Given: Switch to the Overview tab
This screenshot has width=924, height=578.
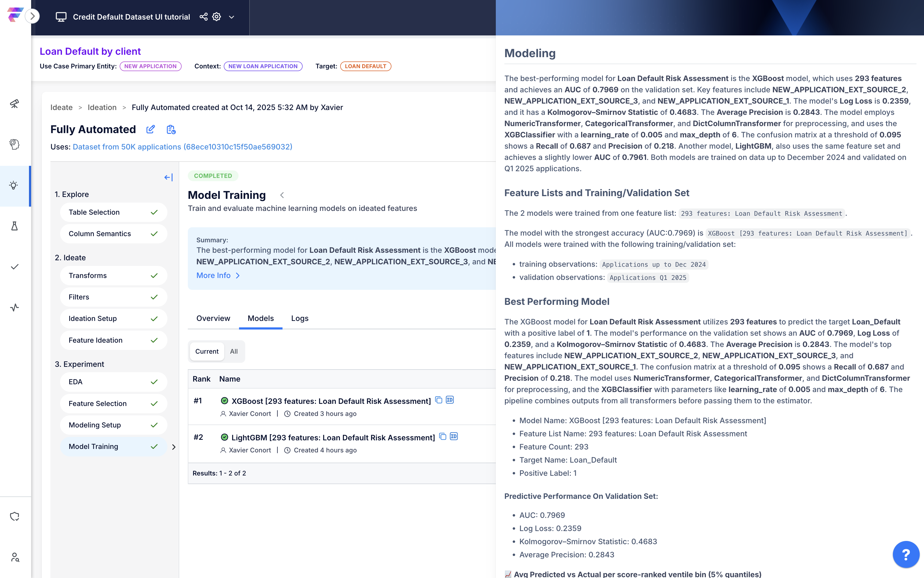Looking at the screenshot, I should tap(213, 318).
